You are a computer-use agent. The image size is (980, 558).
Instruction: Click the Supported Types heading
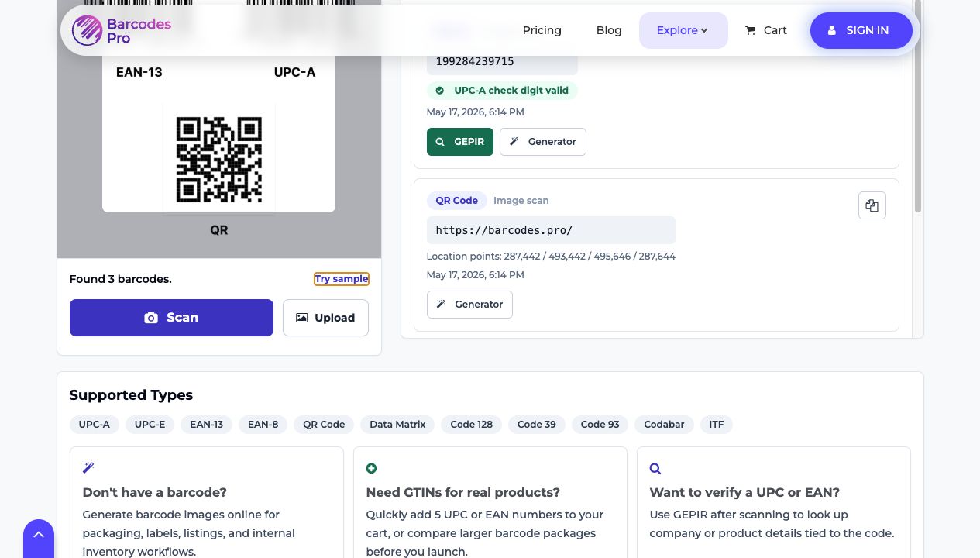[131, 395]
